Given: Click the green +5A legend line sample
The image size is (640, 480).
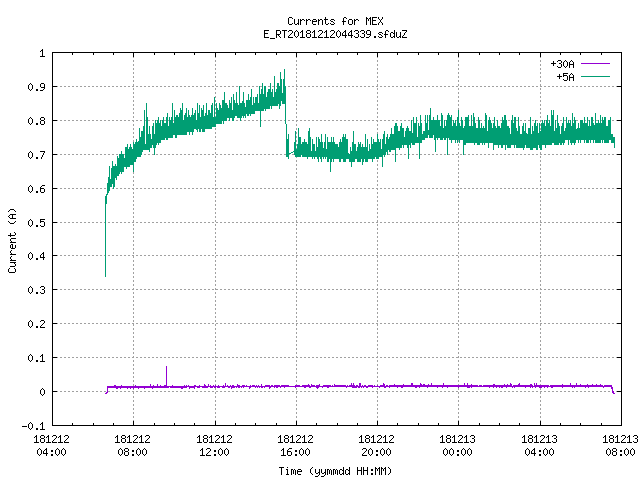Looking at the screenshot, I should [595, 76].
